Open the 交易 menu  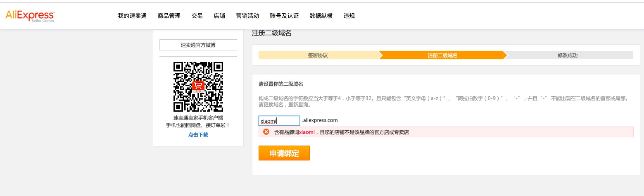point(197,16)
